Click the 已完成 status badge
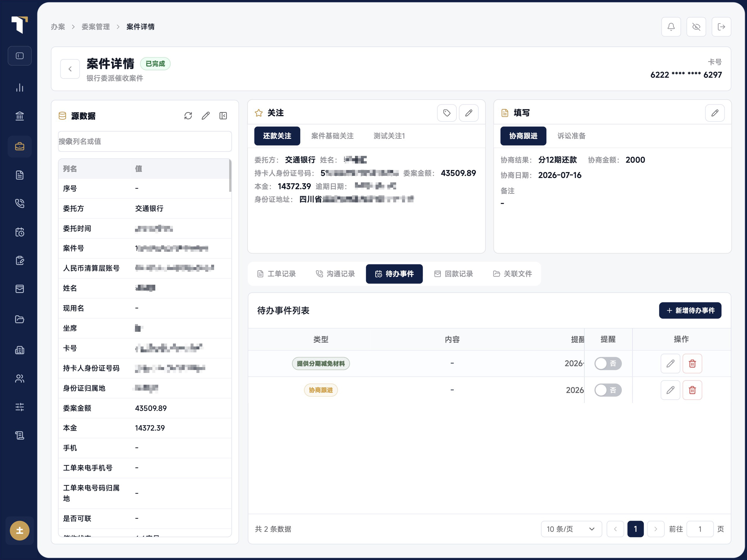 [155, 64]
